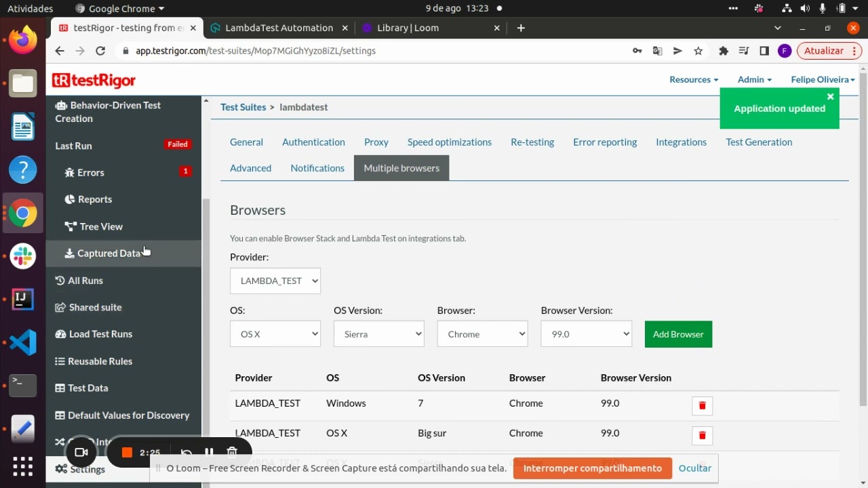Open the Notifications tab
The image size is (868, 488).
pyautogui.click(x=317, y=168)
